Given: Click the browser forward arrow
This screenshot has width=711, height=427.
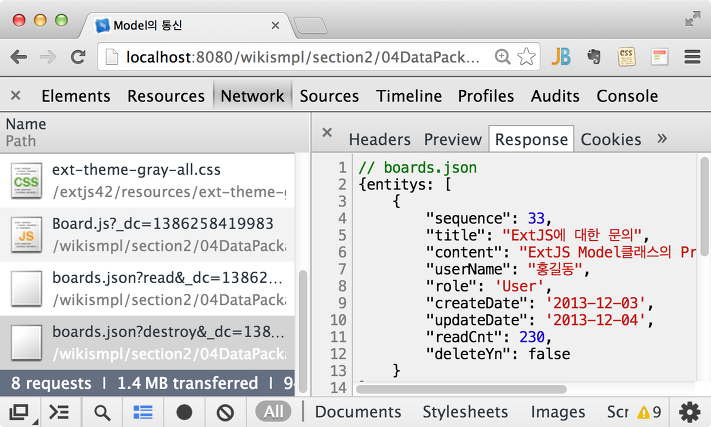Looking at the screenshot, I should point(48,57).
